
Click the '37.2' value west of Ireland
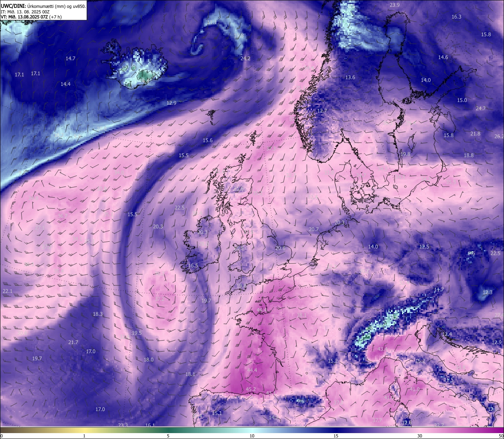pyautogui.click(x=159, y=299)
